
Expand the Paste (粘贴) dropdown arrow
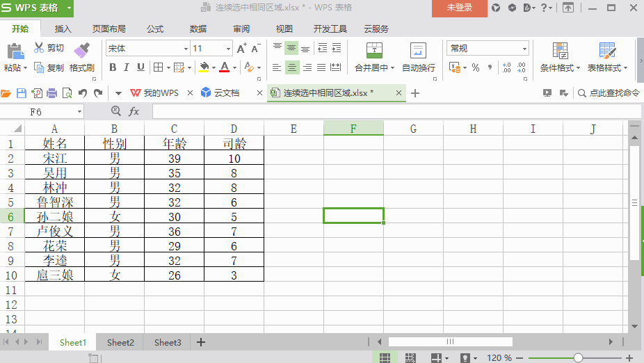[25, 67]
